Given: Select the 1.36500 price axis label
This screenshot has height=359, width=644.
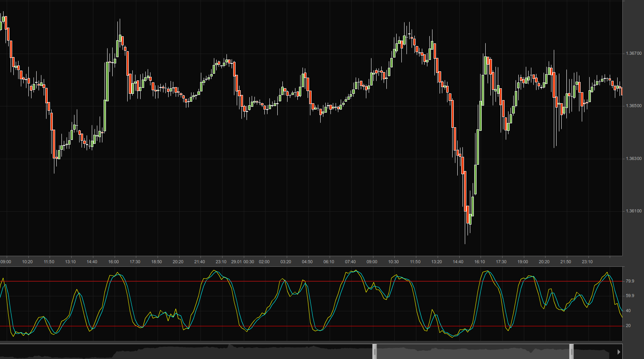Looking at the screenshot, I should point(633,106).
